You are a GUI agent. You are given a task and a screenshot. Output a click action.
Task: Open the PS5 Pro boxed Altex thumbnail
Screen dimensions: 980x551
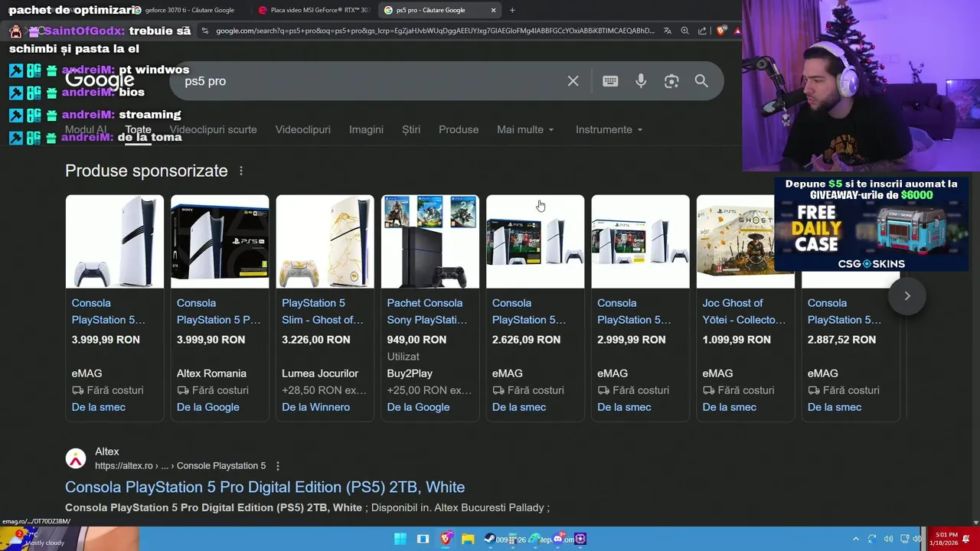coord(220,242)
